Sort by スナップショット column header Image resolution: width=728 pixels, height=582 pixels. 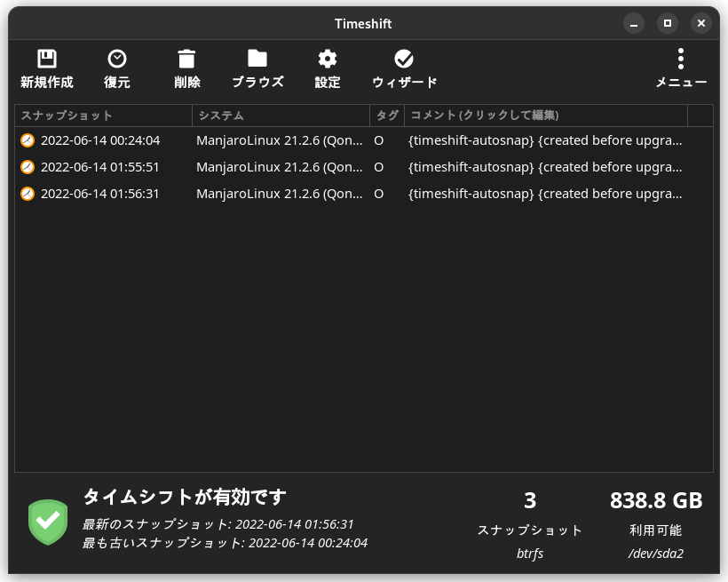(x=104, y=116)
